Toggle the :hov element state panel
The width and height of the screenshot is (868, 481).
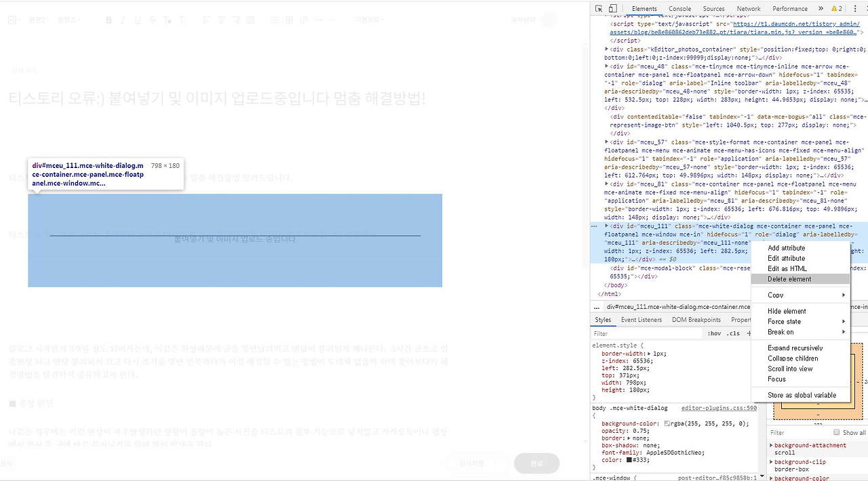[x=714, y=333]
